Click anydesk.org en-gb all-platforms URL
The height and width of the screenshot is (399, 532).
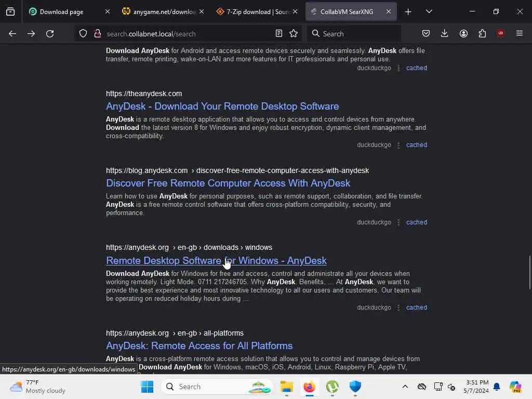click(x=175, y=333)
